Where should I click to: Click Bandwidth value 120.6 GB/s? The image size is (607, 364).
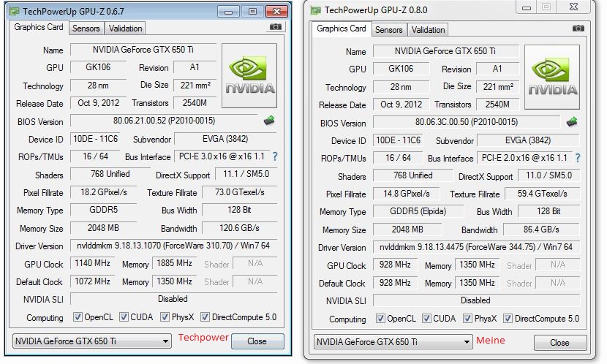point(240,228)
